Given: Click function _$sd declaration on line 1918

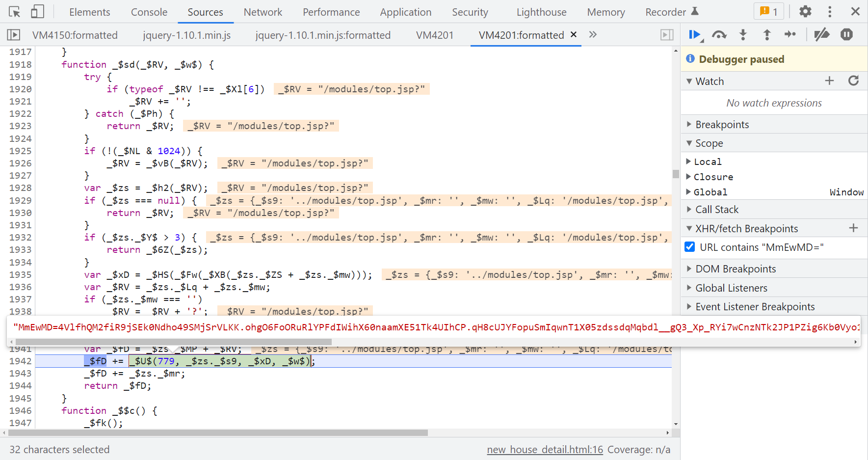Looking at the screenshot, I should (x=137, y=65).
